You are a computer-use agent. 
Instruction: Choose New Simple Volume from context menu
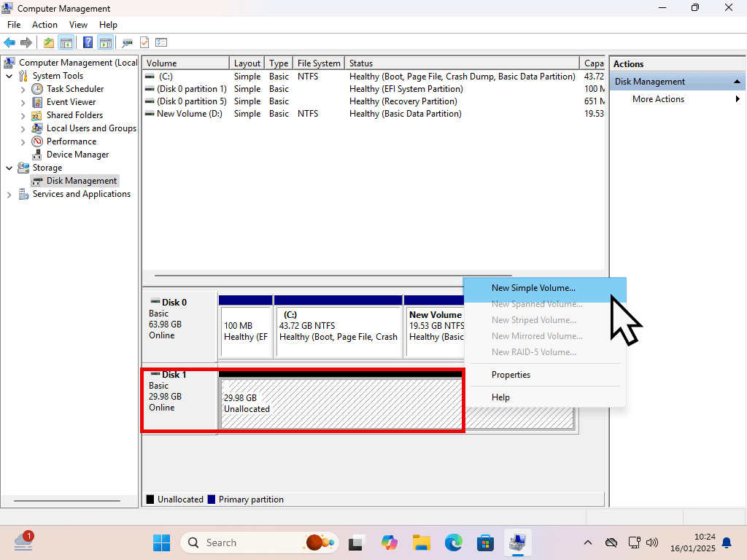tap(533, 288)
